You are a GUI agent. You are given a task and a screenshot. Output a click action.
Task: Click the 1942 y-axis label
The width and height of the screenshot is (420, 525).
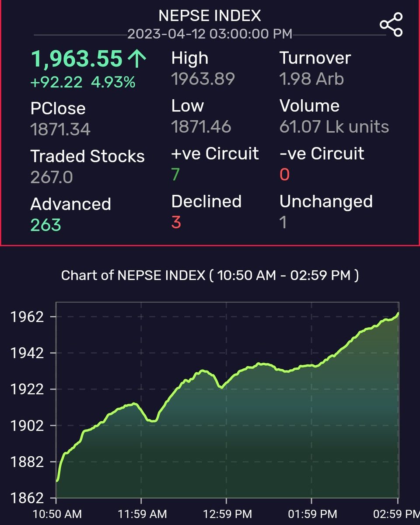click(27, 353)
